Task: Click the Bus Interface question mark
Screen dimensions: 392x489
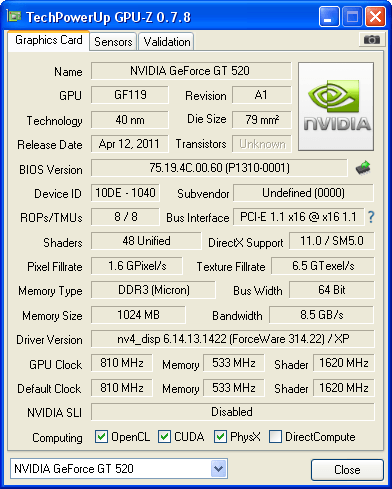Action: point(371,217)
